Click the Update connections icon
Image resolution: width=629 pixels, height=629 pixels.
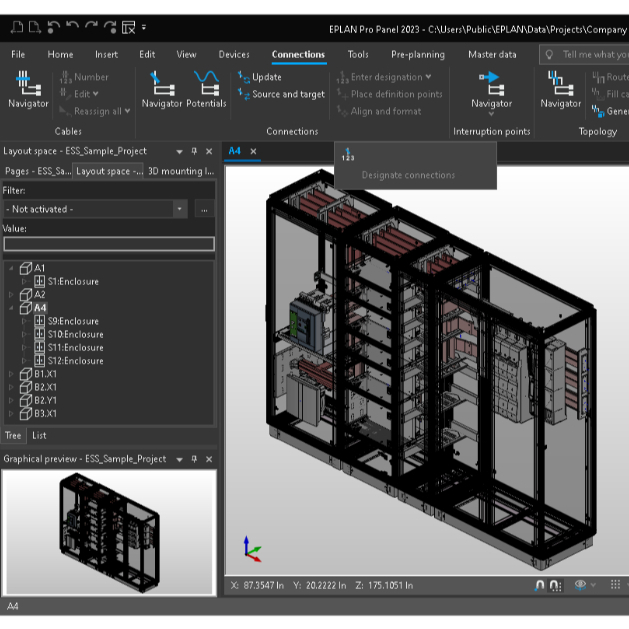point(243,77)
